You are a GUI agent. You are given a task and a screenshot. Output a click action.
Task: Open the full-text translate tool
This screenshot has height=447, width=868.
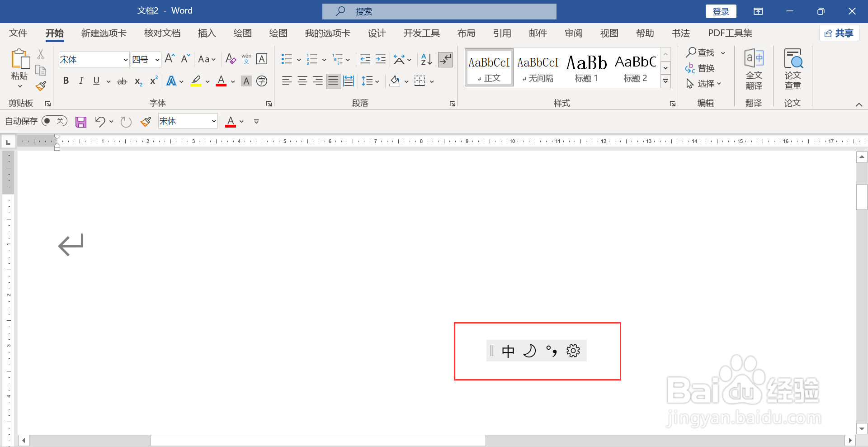coord(754,69)
